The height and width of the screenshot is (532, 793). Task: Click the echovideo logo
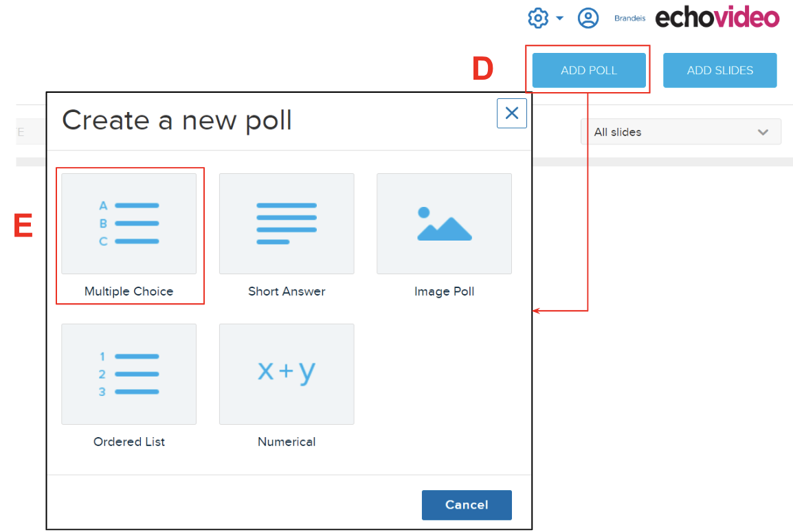(x=717, y=17)
